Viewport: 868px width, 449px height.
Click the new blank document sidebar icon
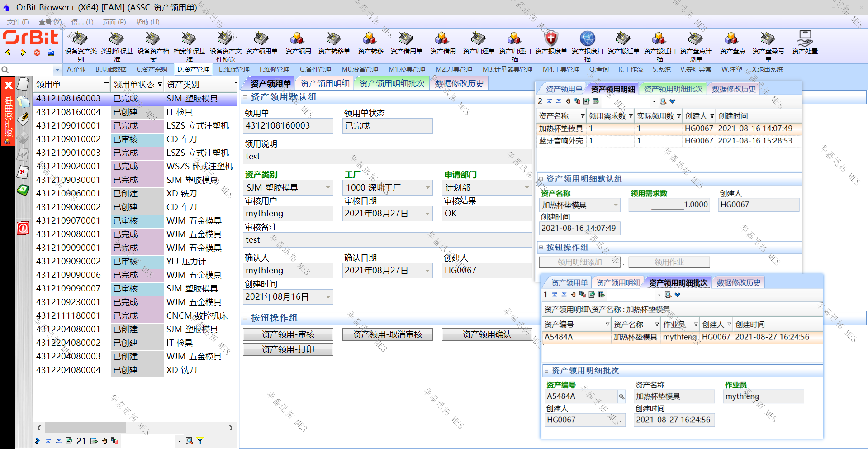click(23, 84)
